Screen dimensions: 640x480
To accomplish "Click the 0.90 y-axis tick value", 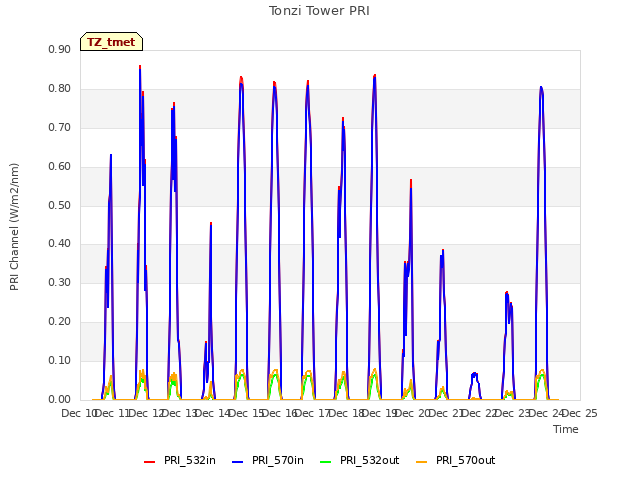I will click(x=59, y=49).
